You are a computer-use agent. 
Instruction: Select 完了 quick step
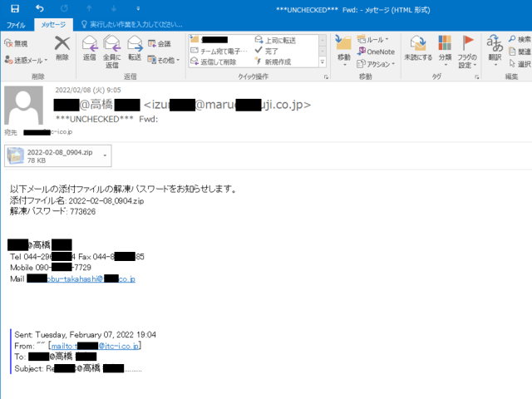tap(267, 52)
